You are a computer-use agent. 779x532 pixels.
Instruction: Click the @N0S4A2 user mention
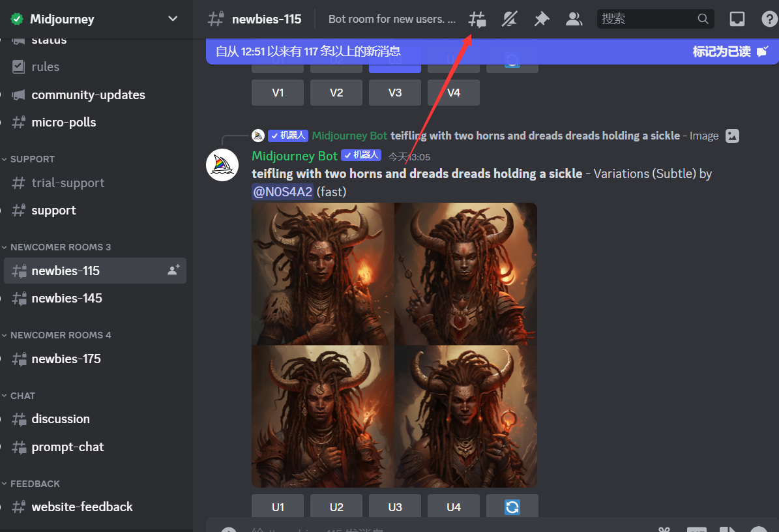(x=282, y=192)
